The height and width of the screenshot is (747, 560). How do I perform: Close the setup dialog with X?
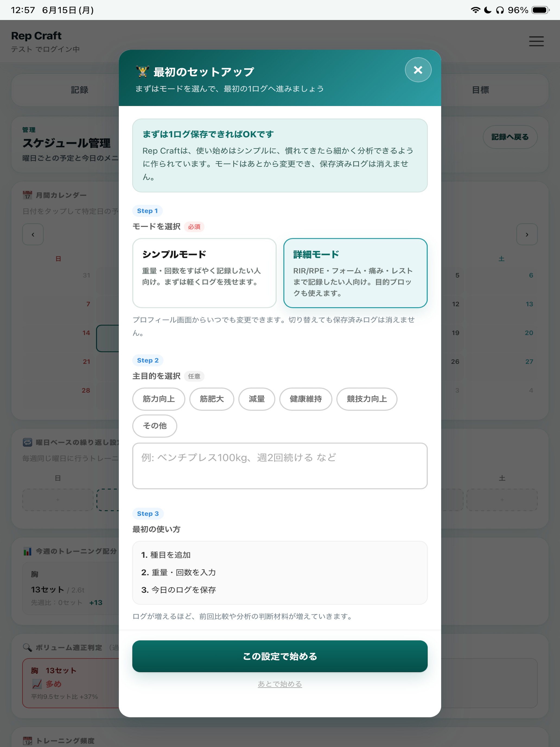click(418, 70)
